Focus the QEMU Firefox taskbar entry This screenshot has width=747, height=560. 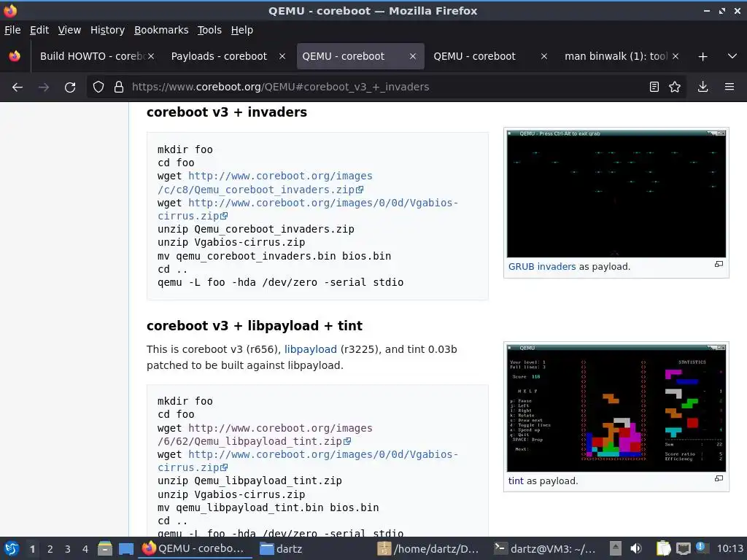[x=196, y=549]
